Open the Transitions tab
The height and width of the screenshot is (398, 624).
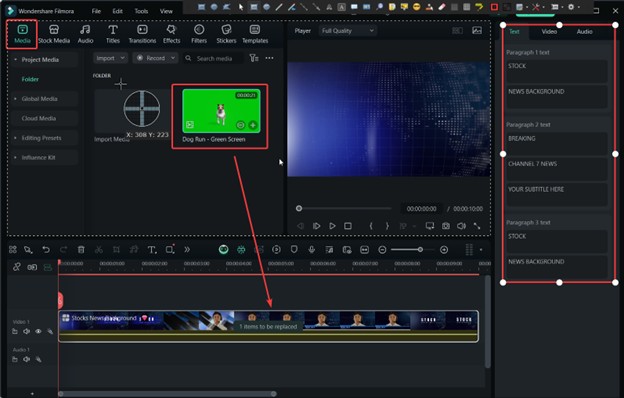point(142,34)
